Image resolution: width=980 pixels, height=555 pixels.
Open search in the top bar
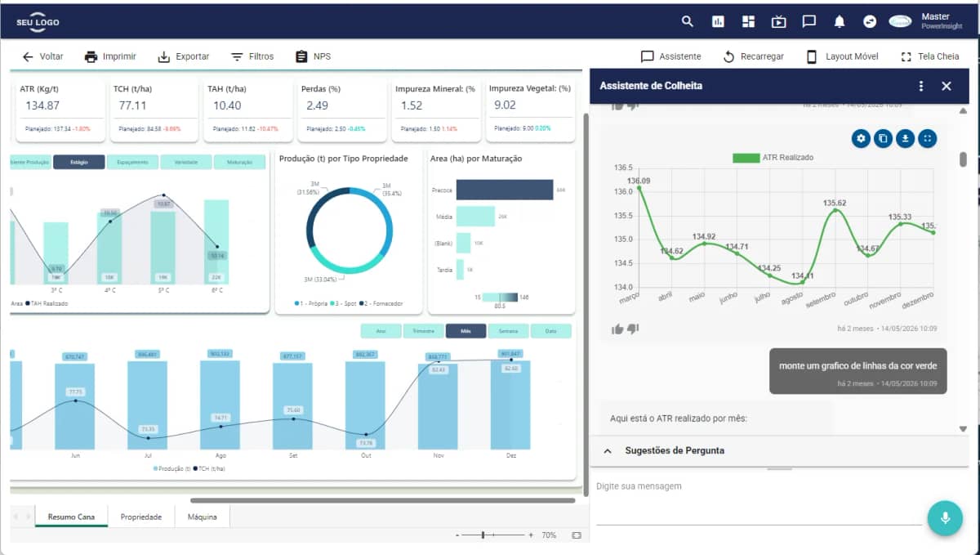[688, 21]
